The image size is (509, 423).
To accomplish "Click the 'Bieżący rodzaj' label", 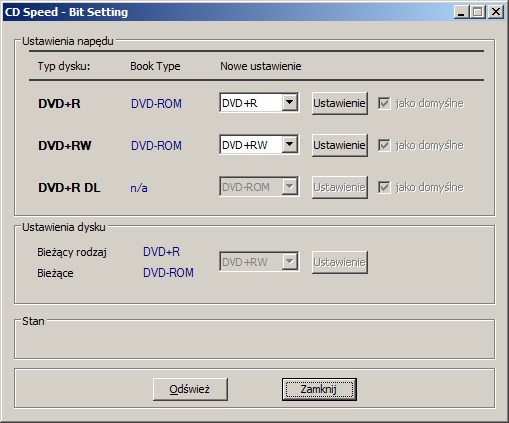I will click(72, 252).
